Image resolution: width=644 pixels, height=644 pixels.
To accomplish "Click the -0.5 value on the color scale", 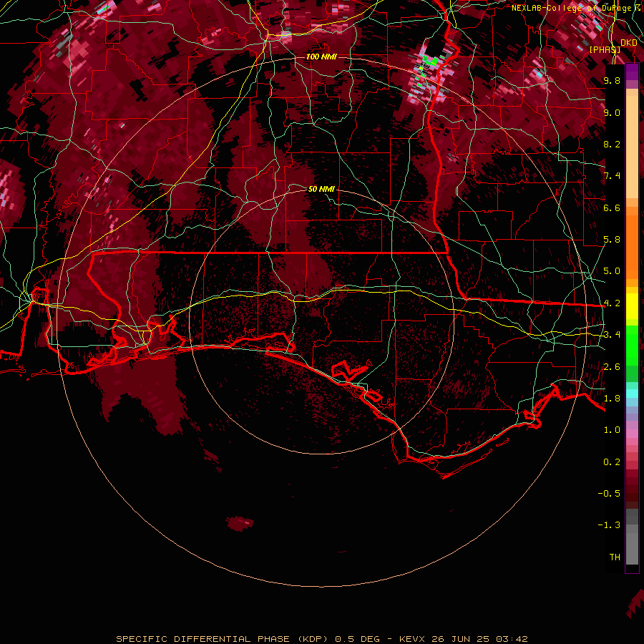I will point(610,494).
